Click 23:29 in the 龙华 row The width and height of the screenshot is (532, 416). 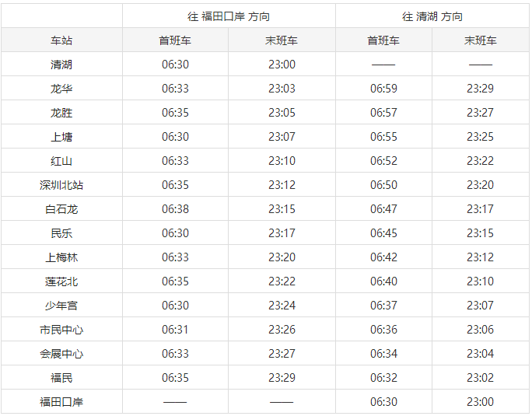[x=480, y=89]
